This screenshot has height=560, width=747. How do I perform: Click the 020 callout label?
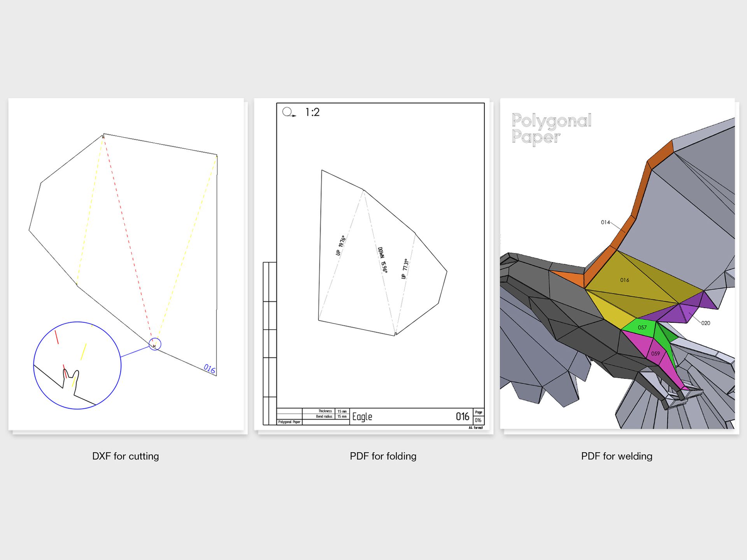click(705, 323)
